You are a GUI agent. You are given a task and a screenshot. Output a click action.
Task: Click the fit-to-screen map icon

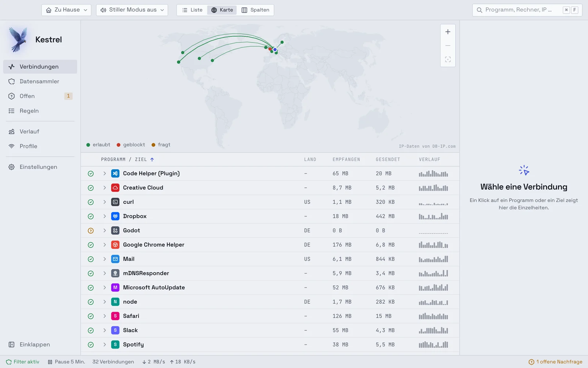[x=448, y=60]
